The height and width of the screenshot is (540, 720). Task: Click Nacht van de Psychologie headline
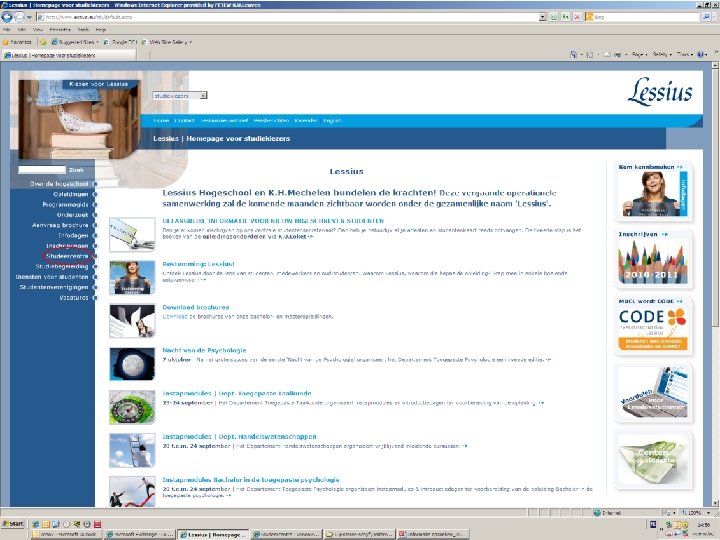(204, 350)
